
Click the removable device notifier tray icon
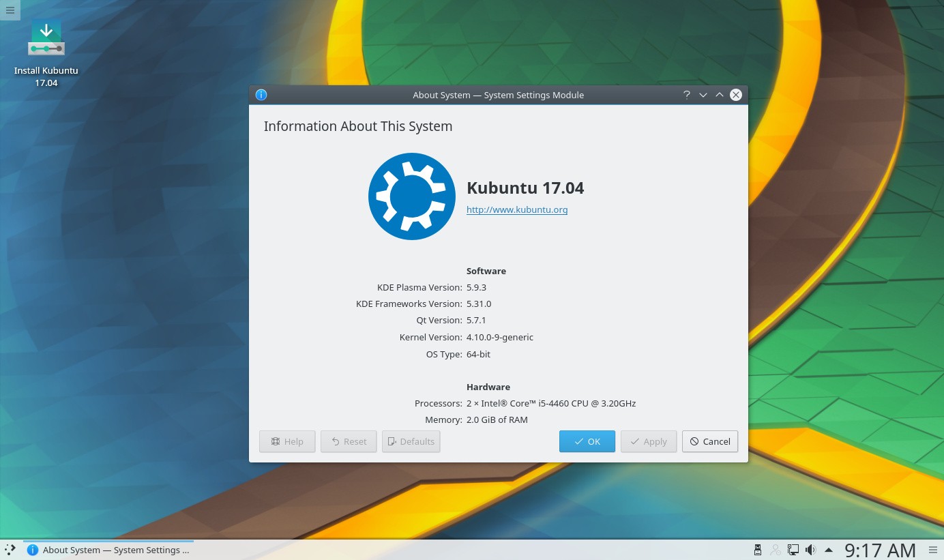tap(757, 550)
